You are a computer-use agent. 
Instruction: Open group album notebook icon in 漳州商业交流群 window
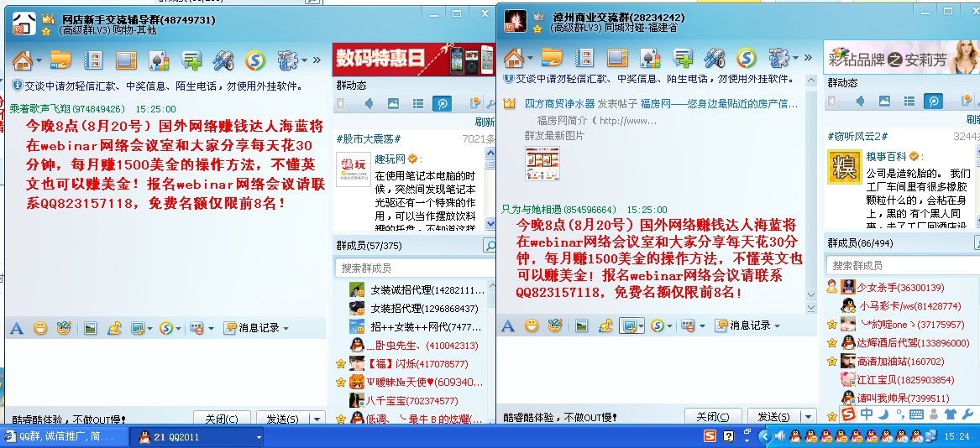(x=584, y=58)
